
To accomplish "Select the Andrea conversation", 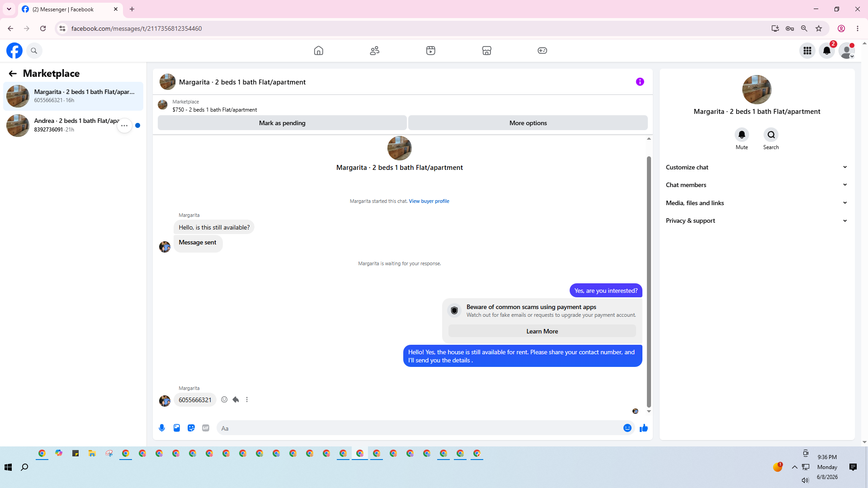I will click(73, 125).
